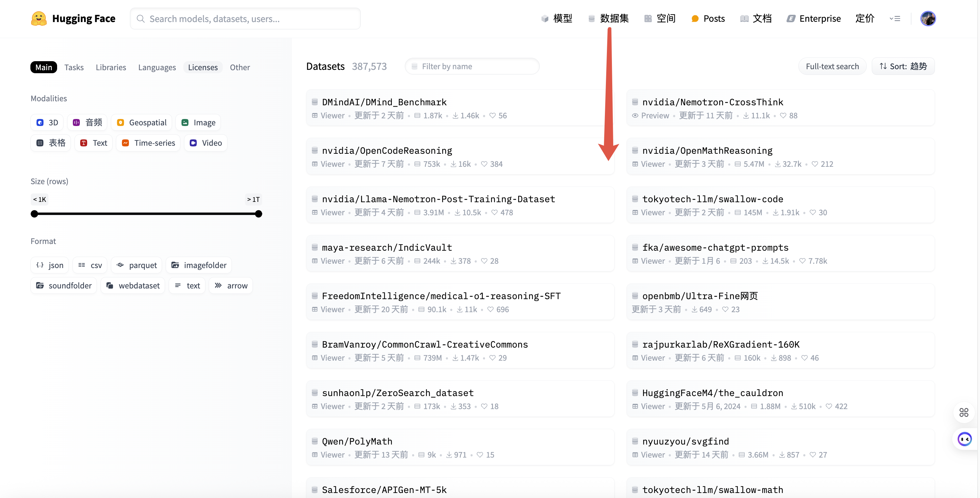
Task: Open tokyotech-llm/swallow-code dataset
Action: [x=780, y=205]
